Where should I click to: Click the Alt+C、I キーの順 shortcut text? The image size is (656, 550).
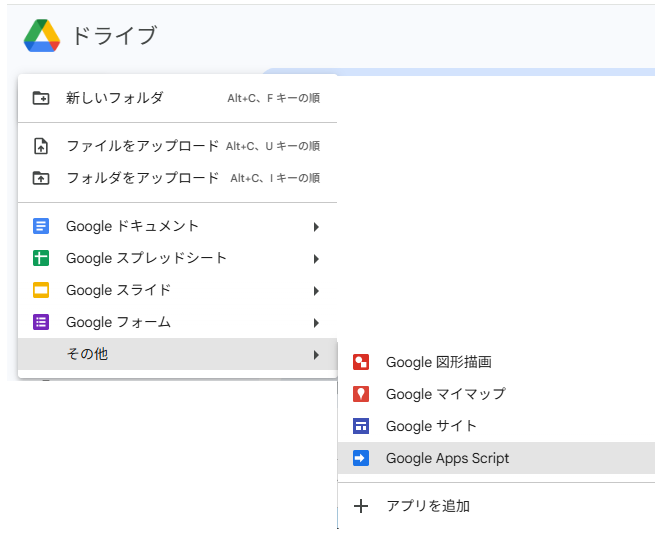click(275, 179)
